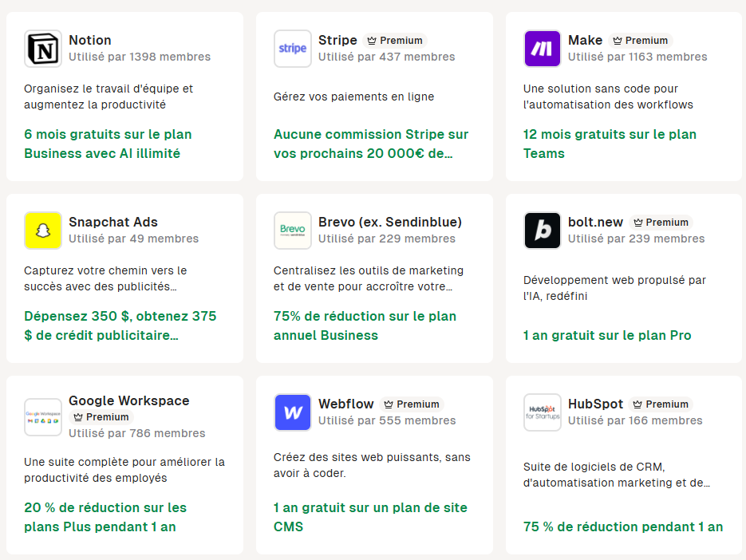Click the Premium badge next to bolt.new
The image size is (746, 560).
pos(661,223)
